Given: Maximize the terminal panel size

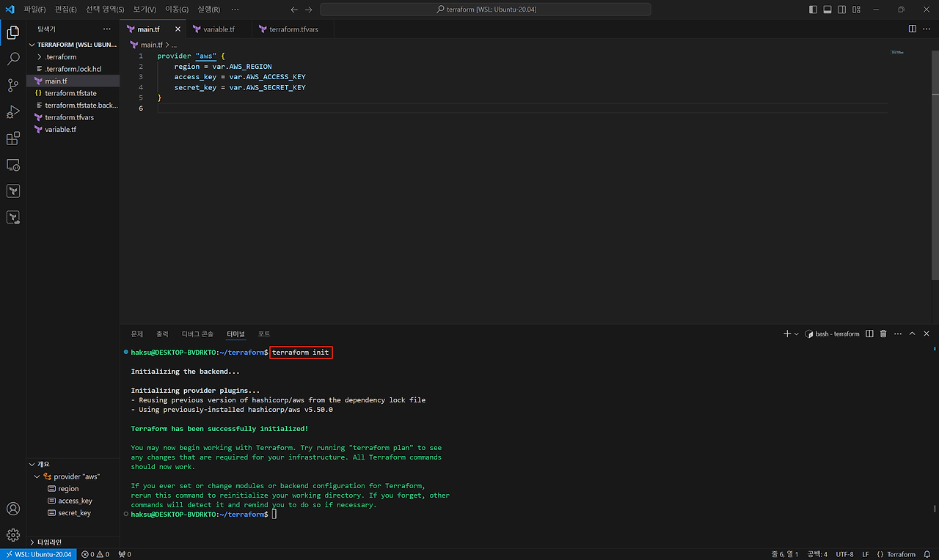Looking at the screenshot, I should point(913,334).
